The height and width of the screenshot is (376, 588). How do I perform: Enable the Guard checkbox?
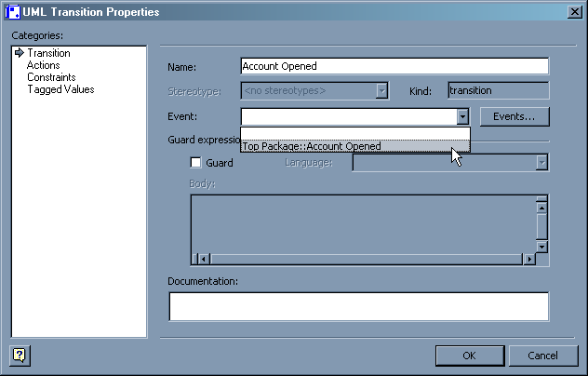click(x=196, y=163)
